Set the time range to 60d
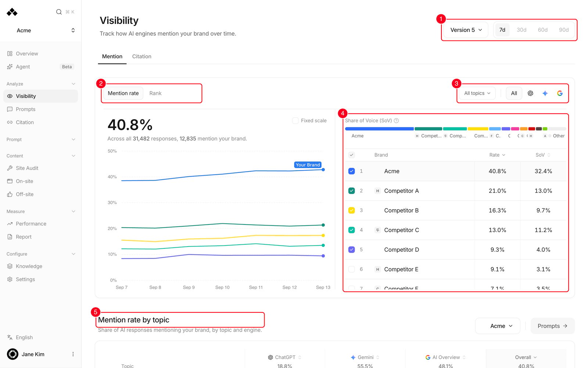The image size is (588, 368). tap(543, 30)
